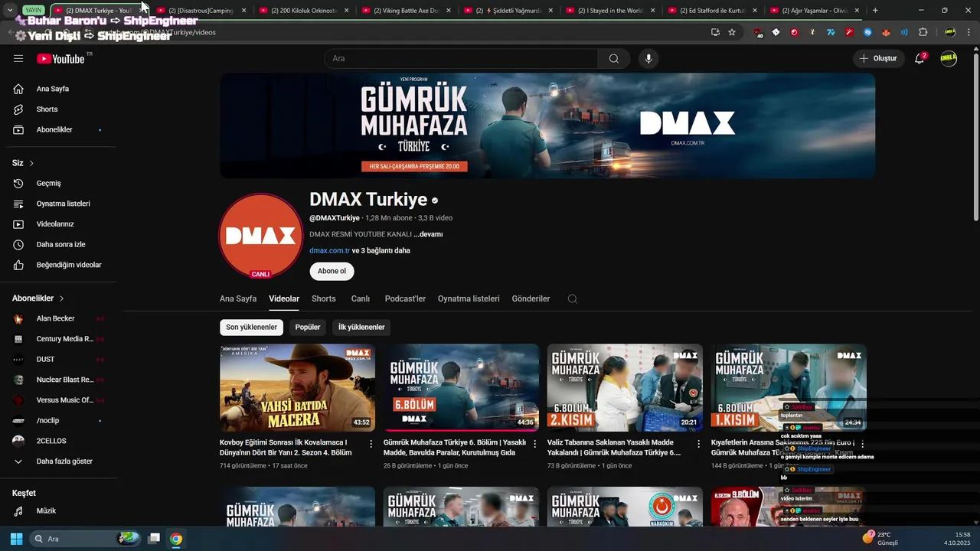Click the Abone ol button
This screenshot has width=980, height=551.
(x=332, y=271)
